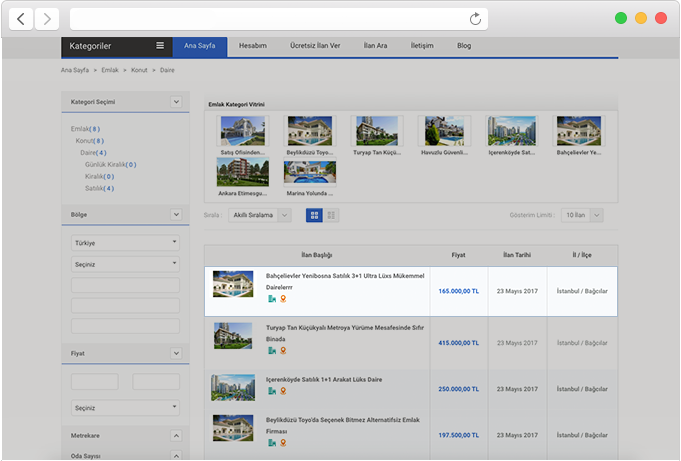Screen dimensions: 681x461
Task: Click map pin icon on Bahçelievler listing
Action: coord(283,298)
